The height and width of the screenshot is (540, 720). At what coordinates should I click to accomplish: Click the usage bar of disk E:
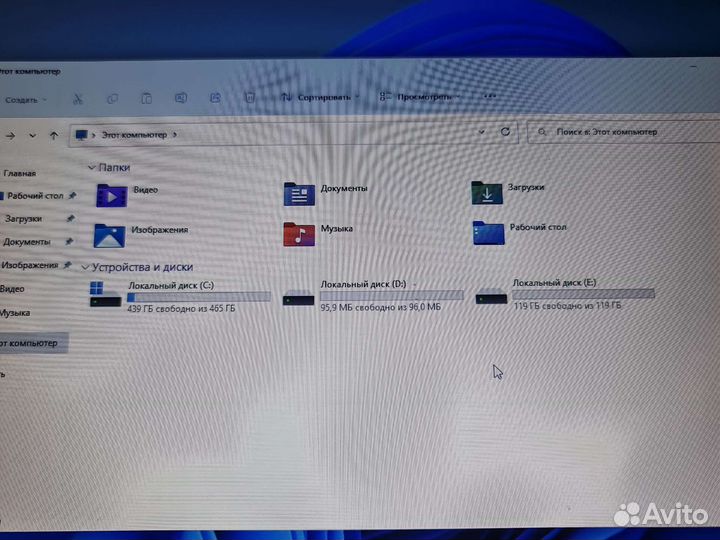coord(584,294)
